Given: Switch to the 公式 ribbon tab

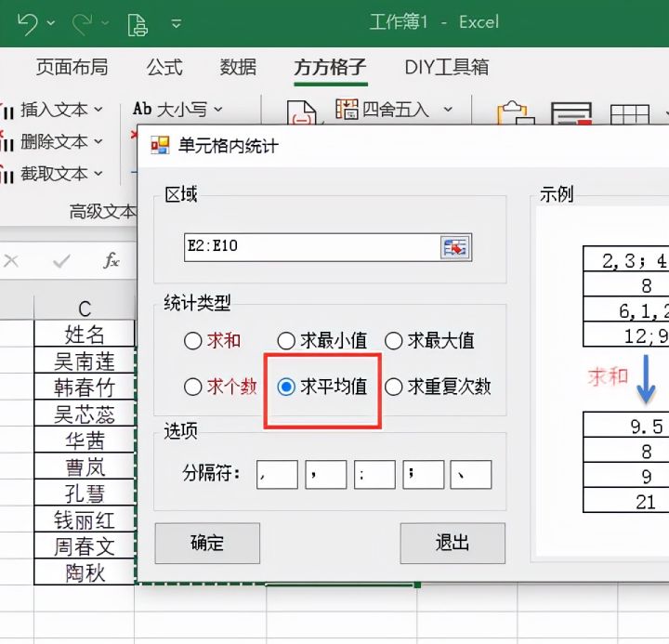Looking at the screenshot, I should (x=164, y=67).
